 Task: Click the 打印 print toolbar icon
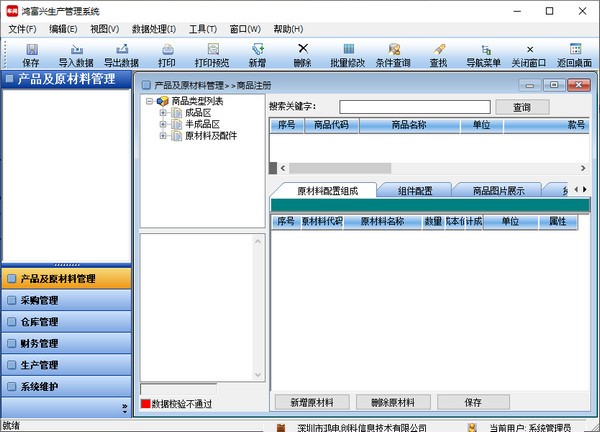167,54
